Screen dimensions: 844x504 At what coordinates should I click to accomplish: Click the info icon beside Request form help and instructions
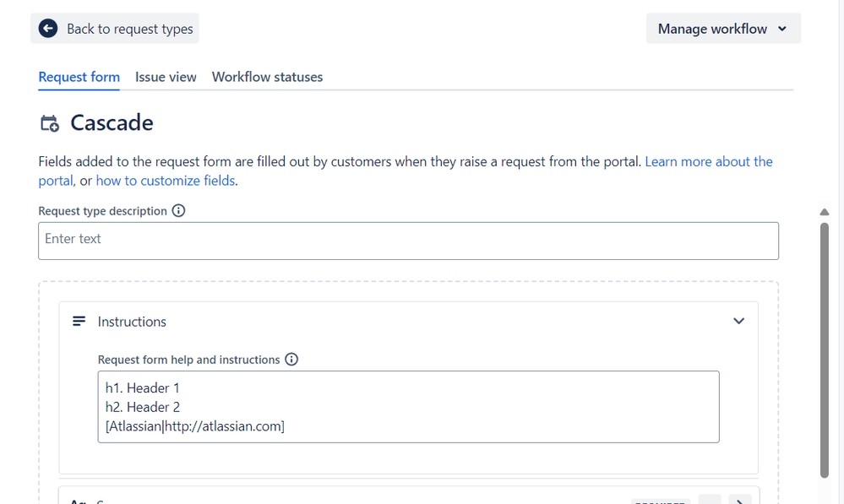[x=291, y=360]
